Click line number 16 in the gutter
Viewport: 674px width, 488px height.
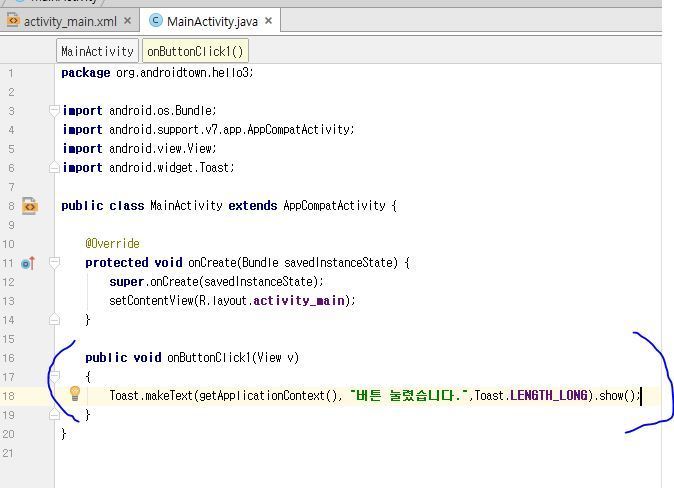(8, 358)
